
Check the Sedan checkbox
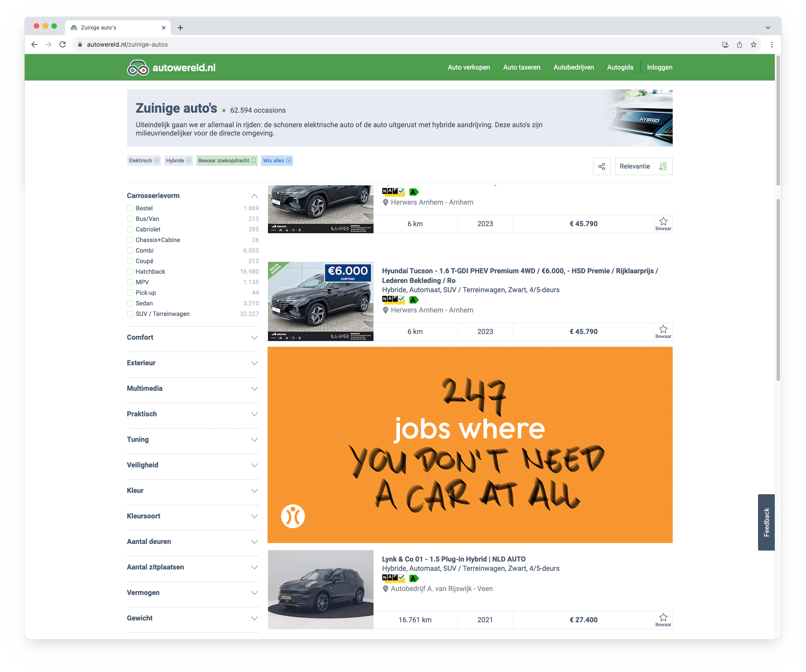(130, 303)
